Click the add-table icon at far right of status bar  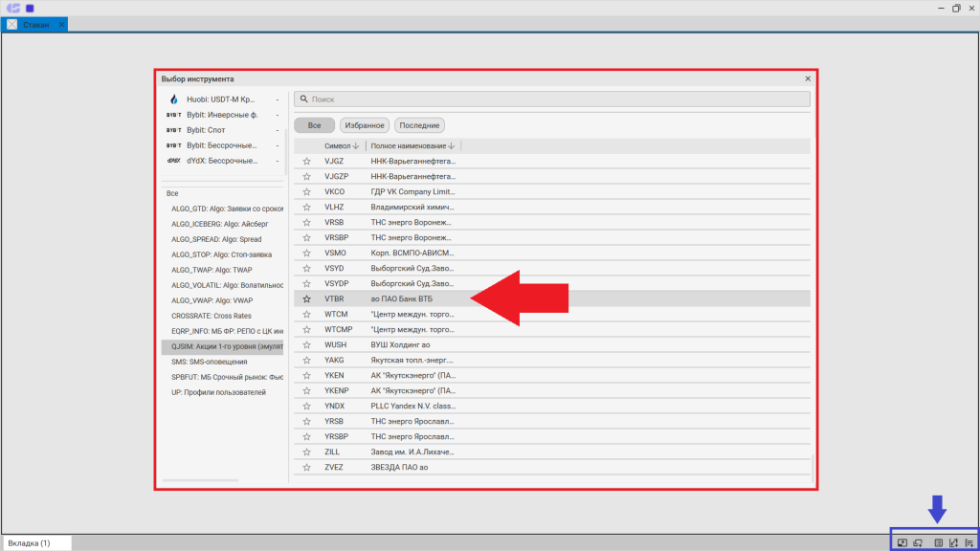click(x=969, y=542)
